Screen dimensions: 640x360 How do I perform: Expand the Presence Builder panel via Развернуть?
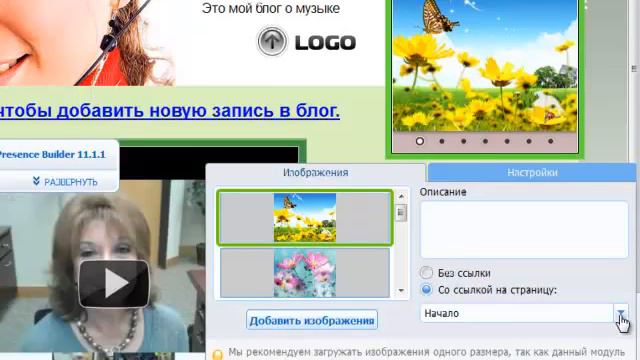(65, 182)
